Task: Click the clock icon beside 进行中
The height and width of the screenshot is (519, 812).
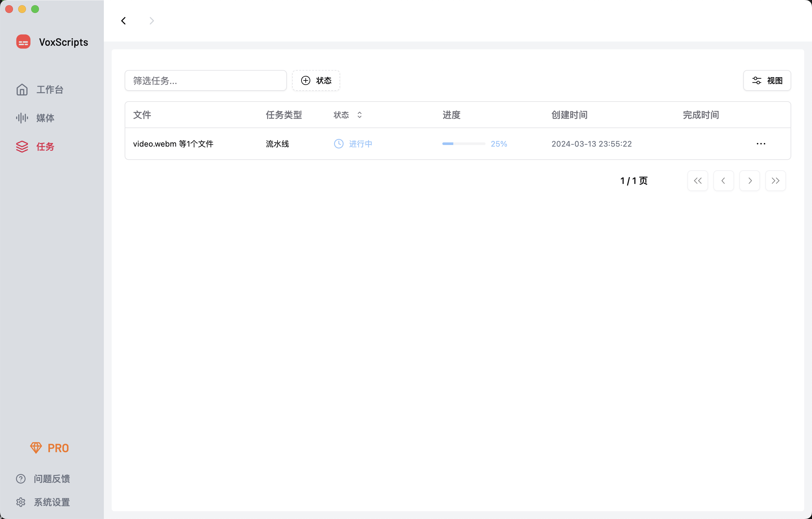Action: point(338,144)
